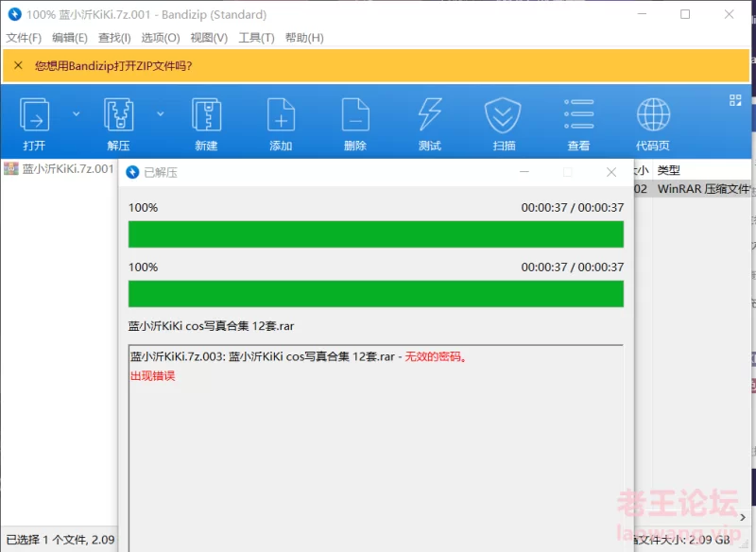Viewport: 756px width, 552px height.
Task: Minimize the 已解压 dialog
Action: coord(524,172)
